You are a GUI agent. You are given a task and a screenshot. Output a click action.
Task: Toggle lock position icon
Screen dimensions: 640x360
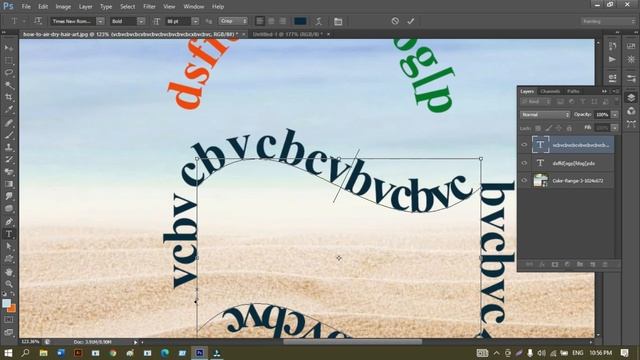pos(559,128)
